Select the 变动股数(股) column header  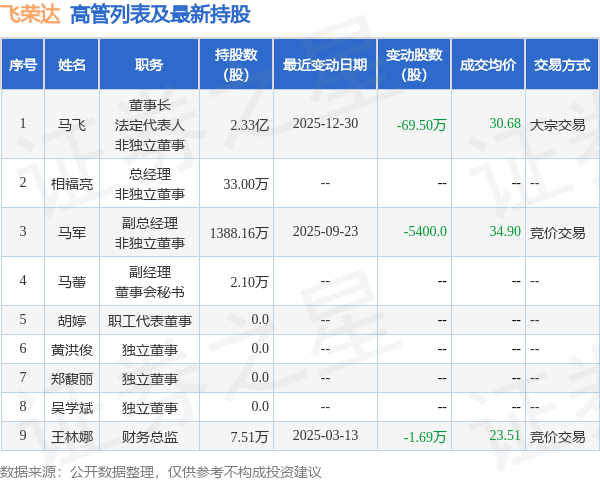click(x=414, y=65)
